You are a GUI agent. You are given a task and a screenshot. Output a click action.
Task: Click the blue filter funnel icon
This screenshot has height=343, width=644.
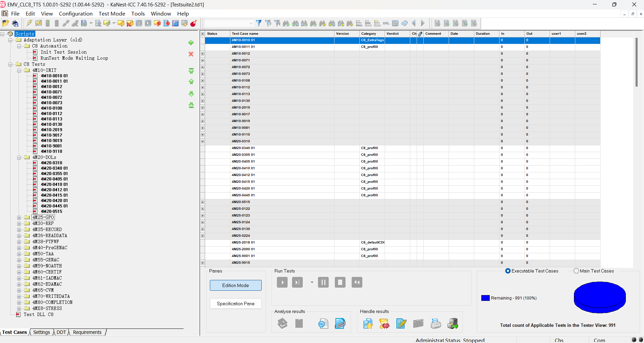[x=259, y=23]
